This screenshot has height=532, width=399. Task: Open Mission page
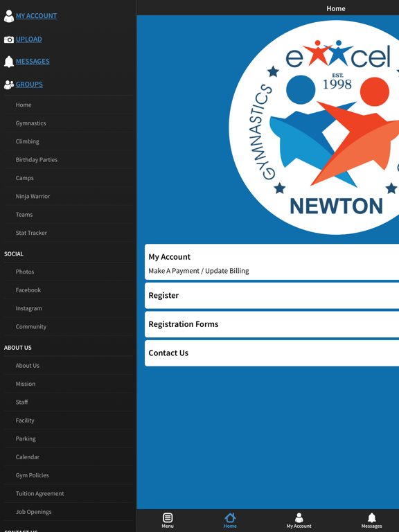[68, 384]
